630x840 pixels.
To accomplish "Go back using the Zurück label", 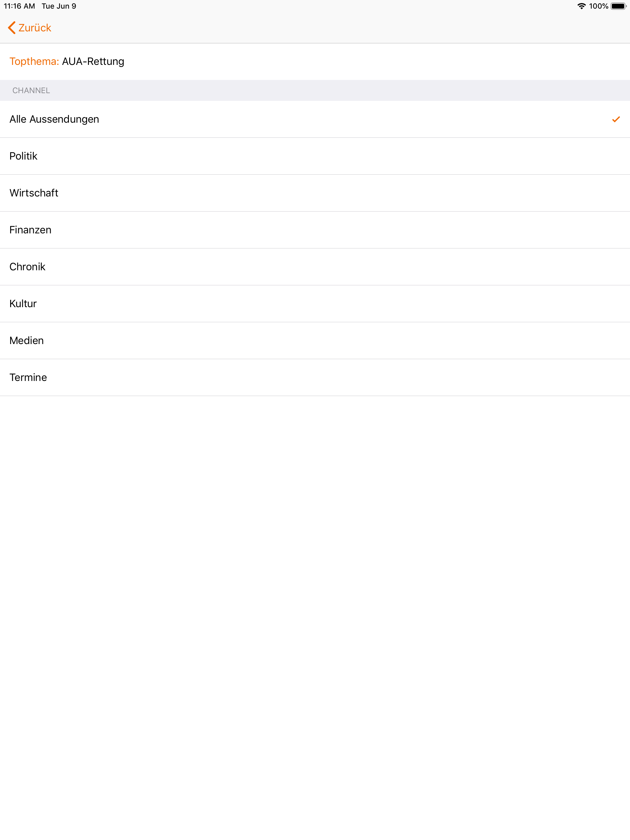I will (x=34, y=28).
